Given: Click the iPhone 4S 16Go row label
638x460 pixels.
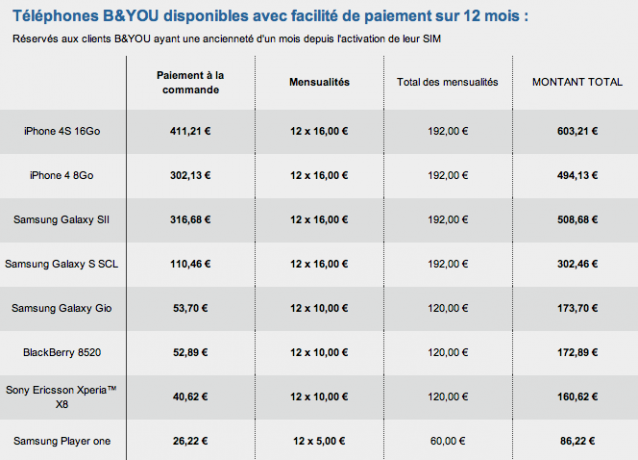Looking at the screenshot, I should click(x=62, y=131).
